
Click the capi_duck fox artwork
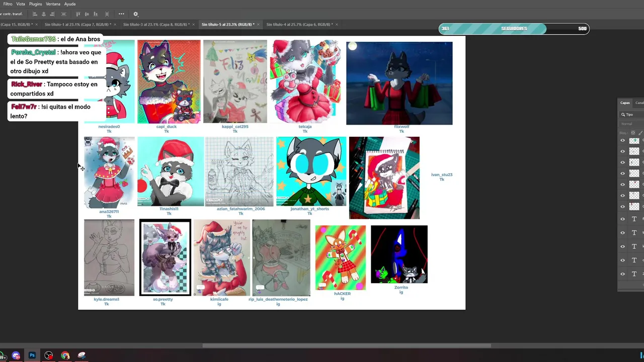coord(169,81)
